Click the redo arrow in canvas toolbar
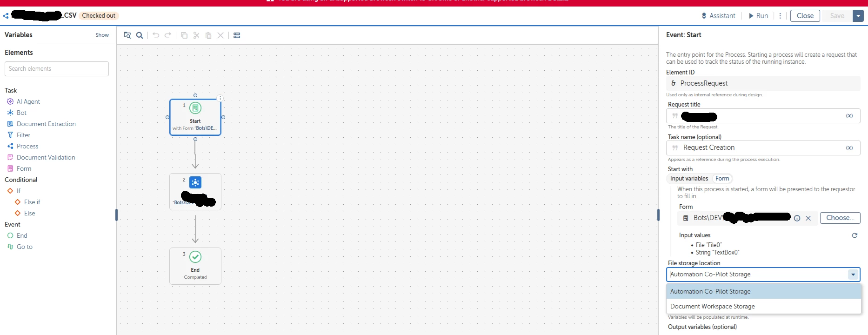Screen dimensions: 868x335 click(x=168, y=35)
